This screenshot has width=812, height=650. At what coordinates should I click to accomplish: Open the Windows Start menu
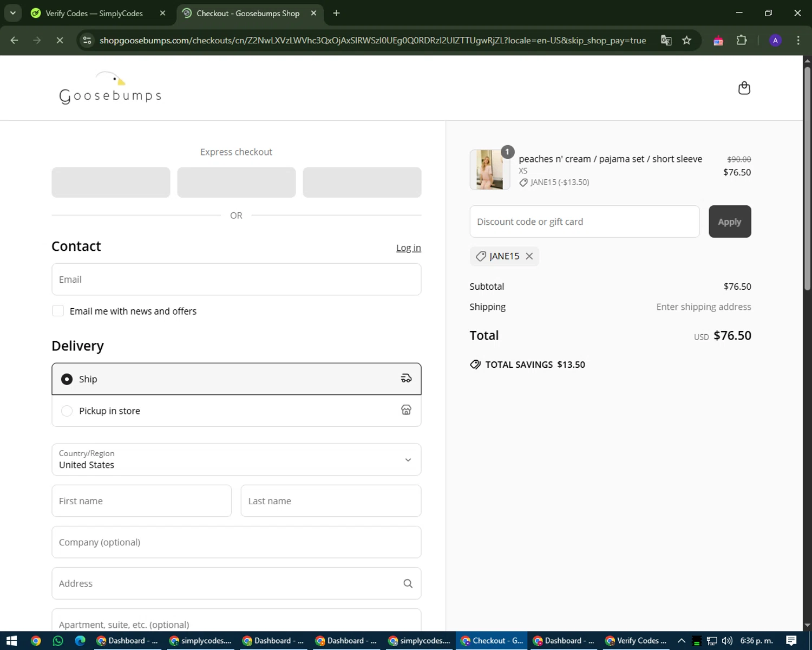[11, 641]
